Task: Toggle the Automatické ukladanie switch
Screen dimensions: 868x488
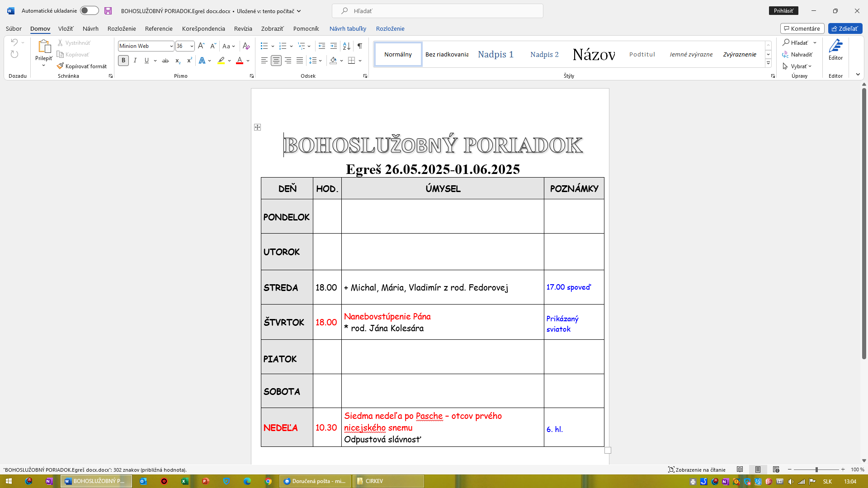Action: (x=89, y=11)
